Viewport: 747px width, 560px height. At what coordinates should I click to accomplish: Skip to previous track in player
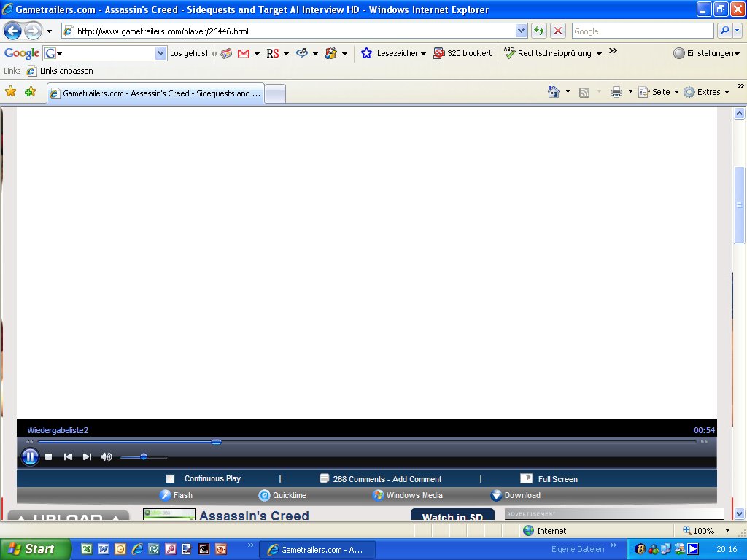coord(68,457)
